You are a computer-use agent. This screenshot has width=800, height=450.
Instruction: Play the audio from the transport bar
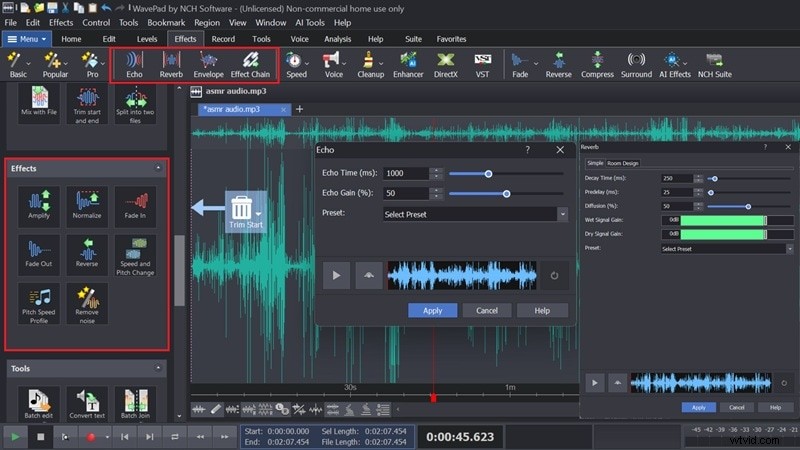coord(15,437)
